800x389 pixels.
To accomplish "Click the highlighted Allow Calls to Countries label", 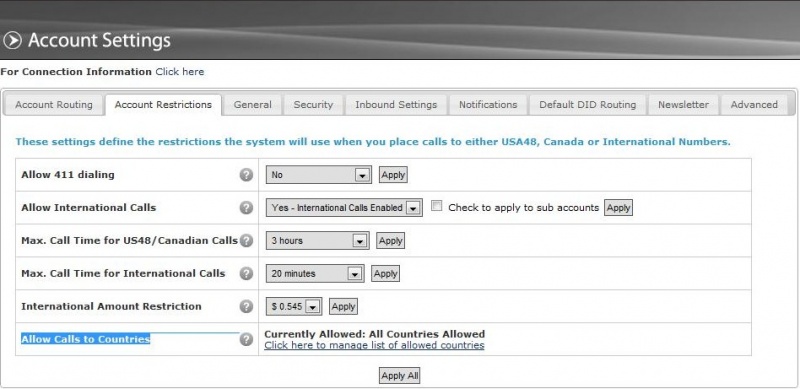I will pos(86,339).
